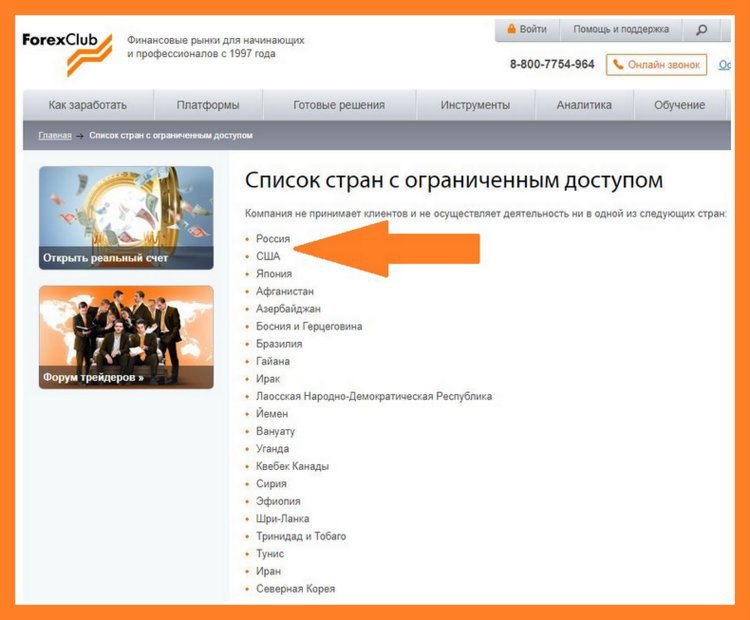Select the list item Афганистан
This screenshot has width=750, height=620.
285,291
